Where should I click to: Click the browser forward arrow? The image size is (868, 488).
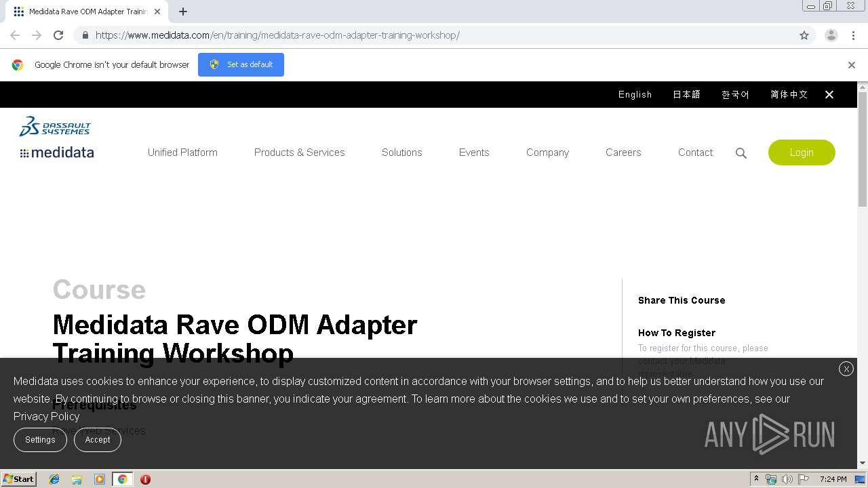tap(37, 35)
